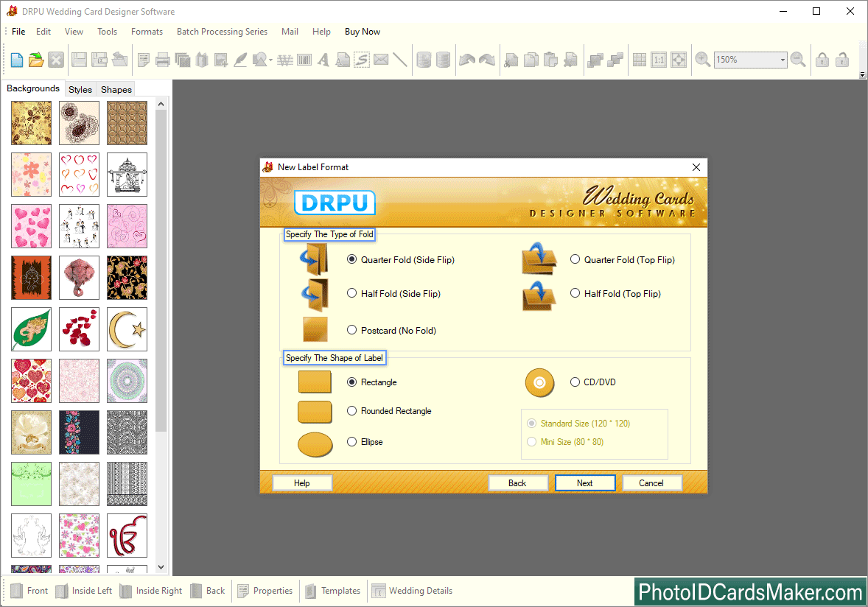
Task: Select the Barcode tool icon
Action: 304,60
